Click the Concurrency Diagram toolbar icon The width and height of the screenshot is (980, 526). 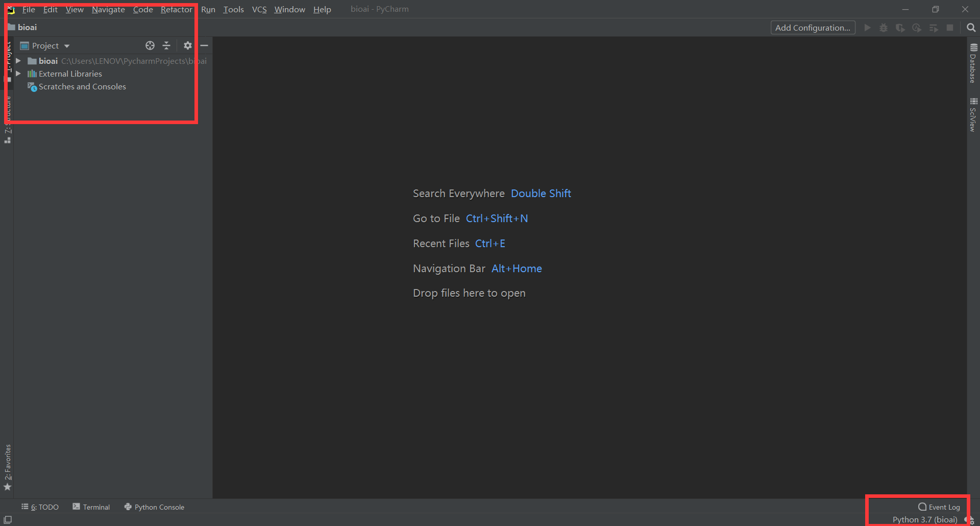pos(934,28)
